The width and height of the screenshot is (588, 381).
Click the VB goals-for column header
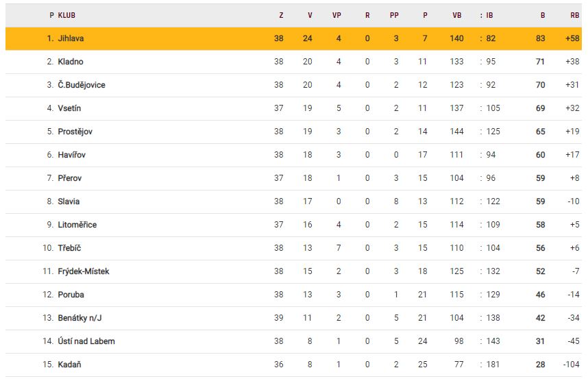coord(457,14)
